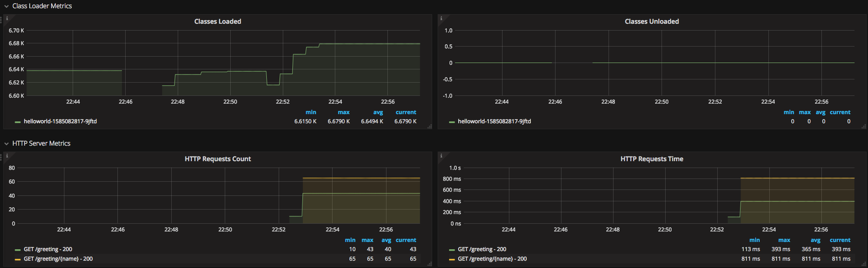Sort HTTP Requests Time legend by avg

tap(815, 240)
